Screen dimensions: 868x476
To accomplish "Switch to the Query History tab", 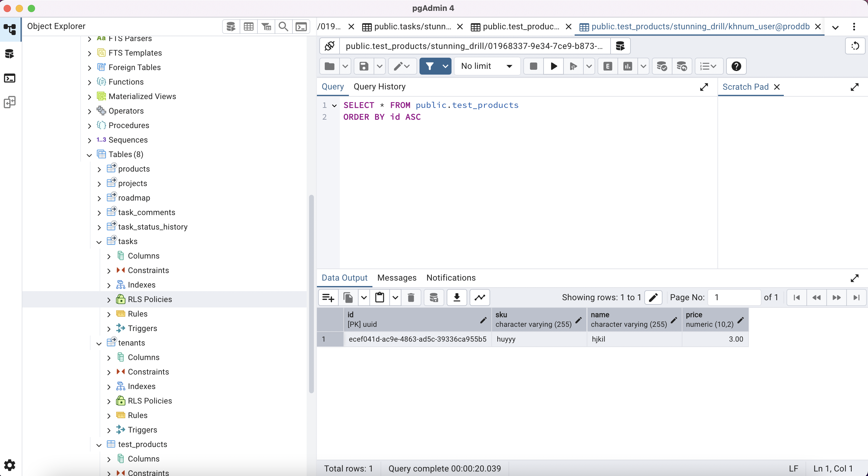I will coord(379,87).
